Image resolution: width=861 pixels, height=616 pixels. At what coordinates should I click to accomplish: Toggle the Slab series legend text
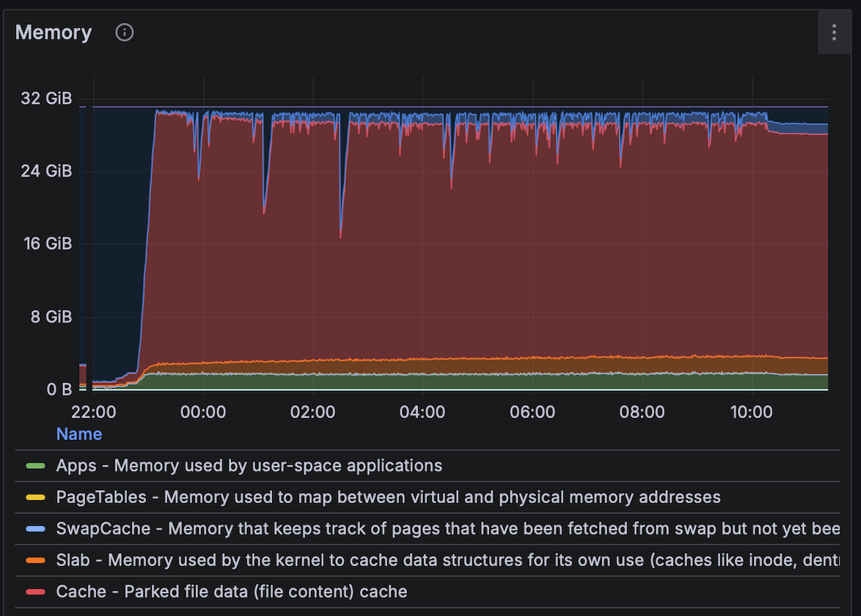coord(440,560)
